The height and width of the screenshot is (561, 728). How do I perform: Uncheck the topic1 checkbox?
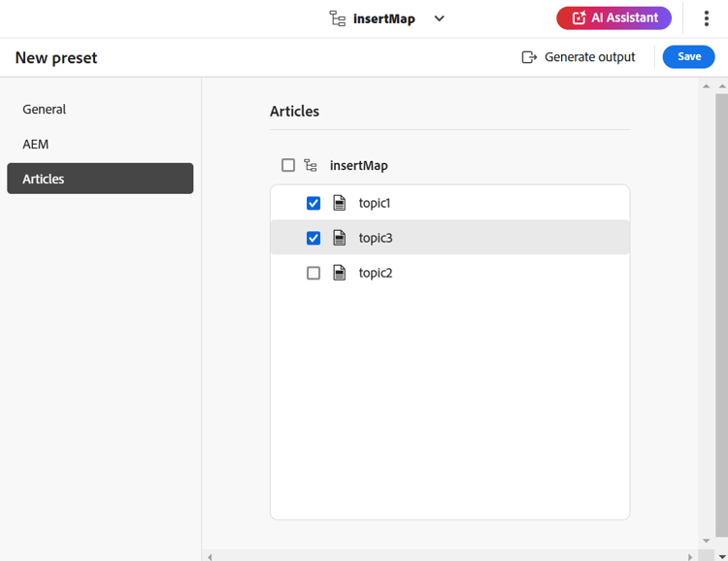click(314, 203)
